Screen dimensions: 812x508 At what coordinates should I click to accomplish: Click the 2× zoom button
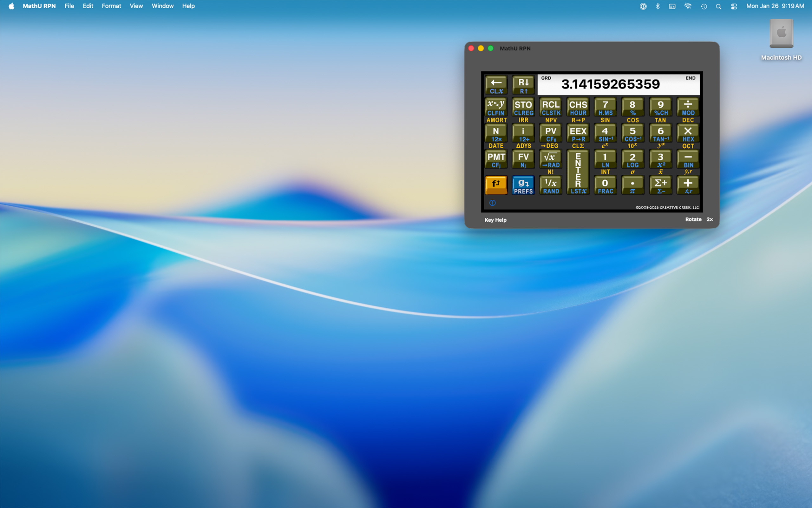point(710,219)
